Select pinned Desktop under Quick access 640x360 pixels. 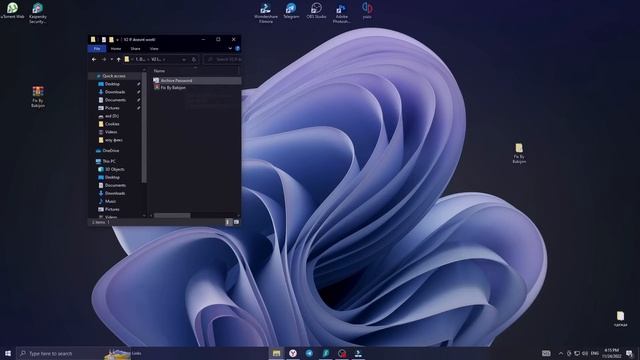112,84
